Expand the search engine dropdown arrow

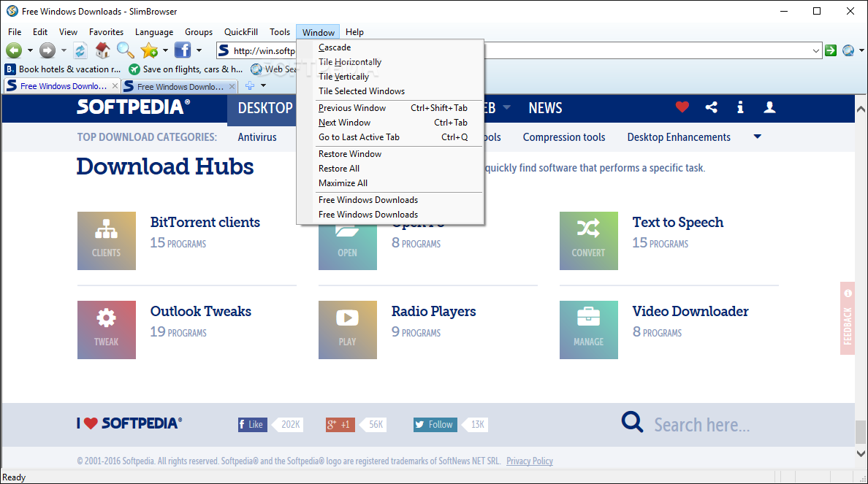click(861, 50)
